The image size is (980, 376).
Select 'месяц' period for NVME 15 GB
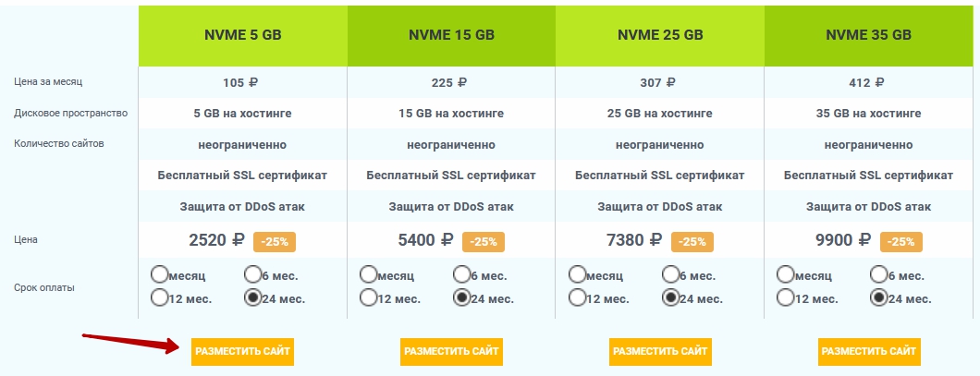click(369, 274)
